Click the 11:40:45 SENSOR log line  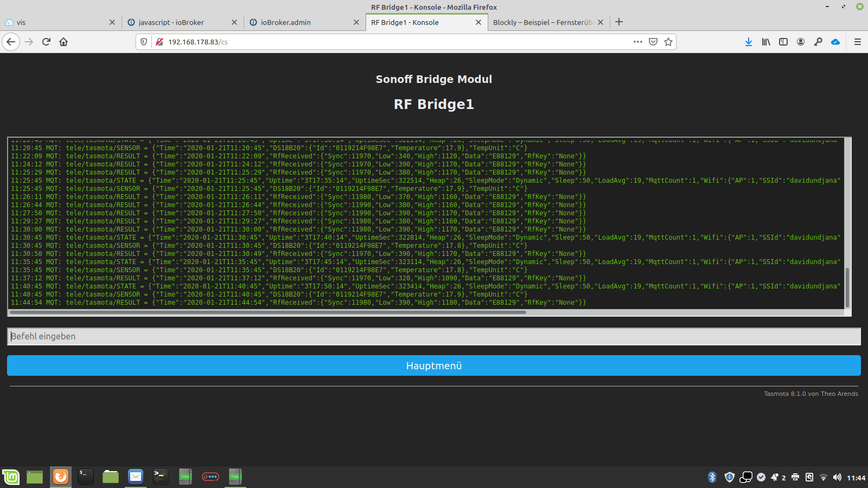click(269, 294)
